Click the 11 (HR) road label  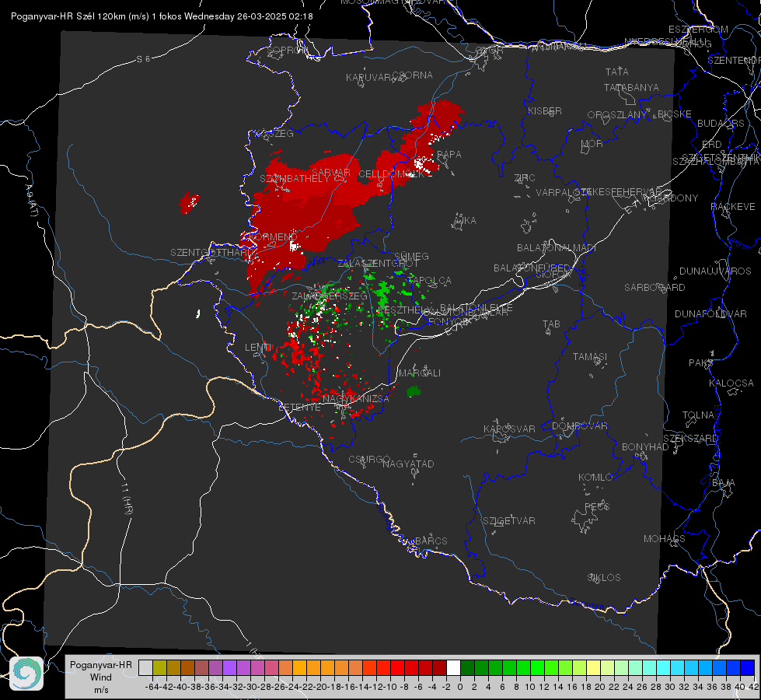pos(127,499)
